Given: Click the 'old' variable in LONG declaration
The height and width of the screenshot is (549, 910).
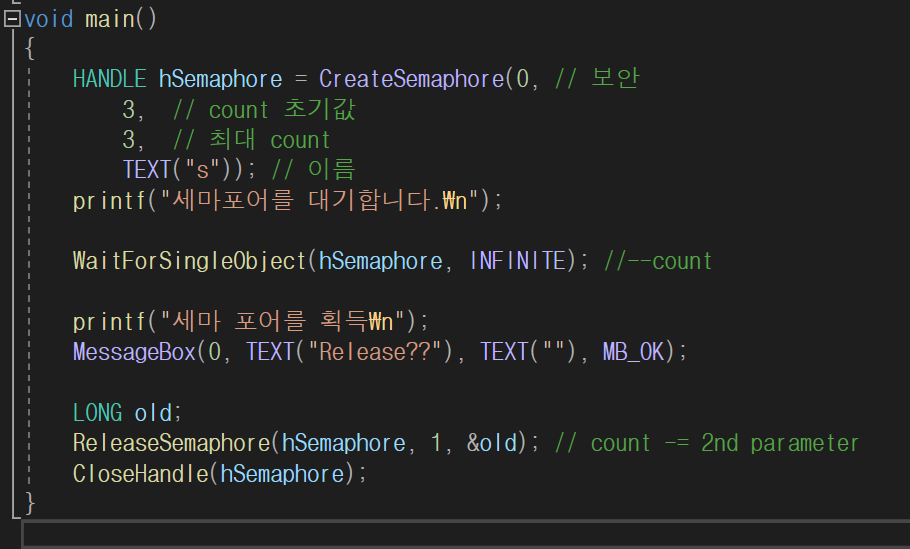Looking at the screenshot, I should tap(153, 413).
